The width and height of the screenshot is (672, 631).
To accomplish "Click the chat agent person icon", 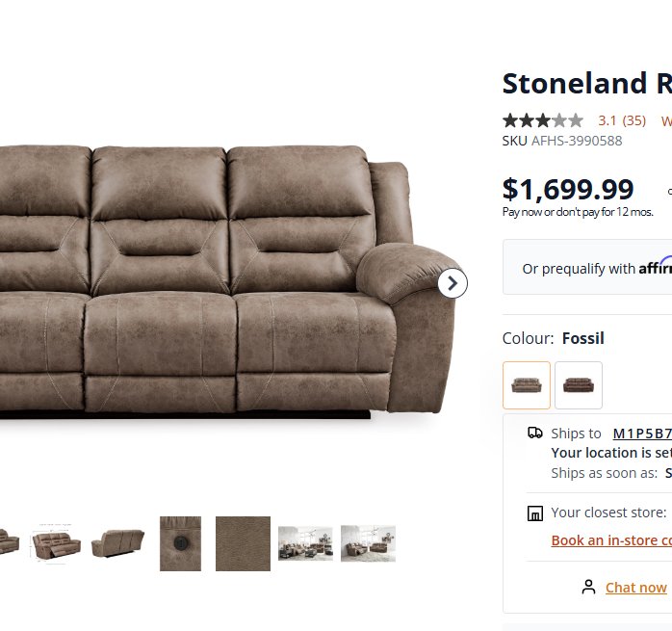I will (x=588, y=587).
